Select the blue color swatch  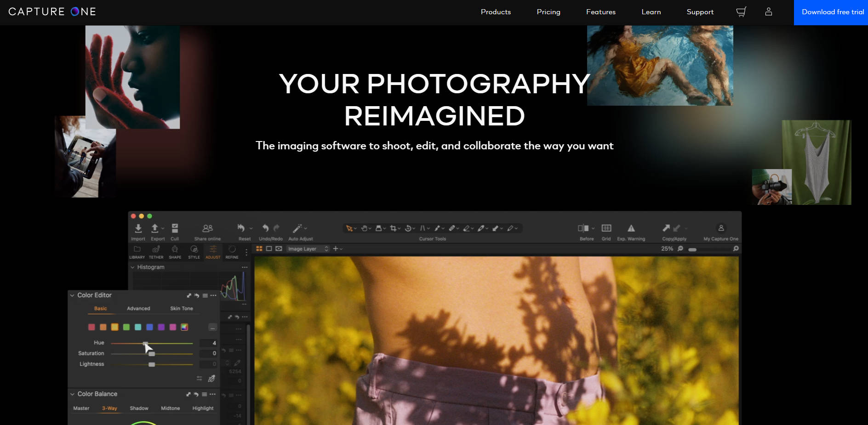149,327
